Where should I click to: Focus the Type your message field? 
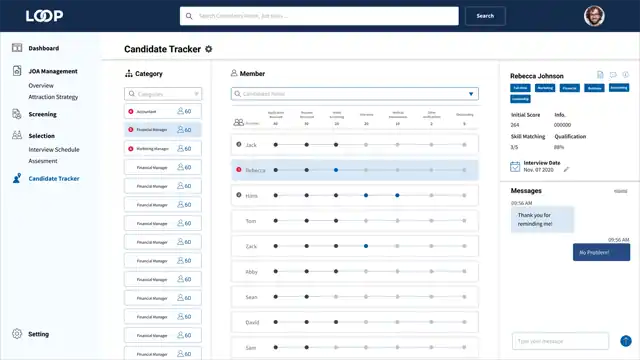coord(560,341)
